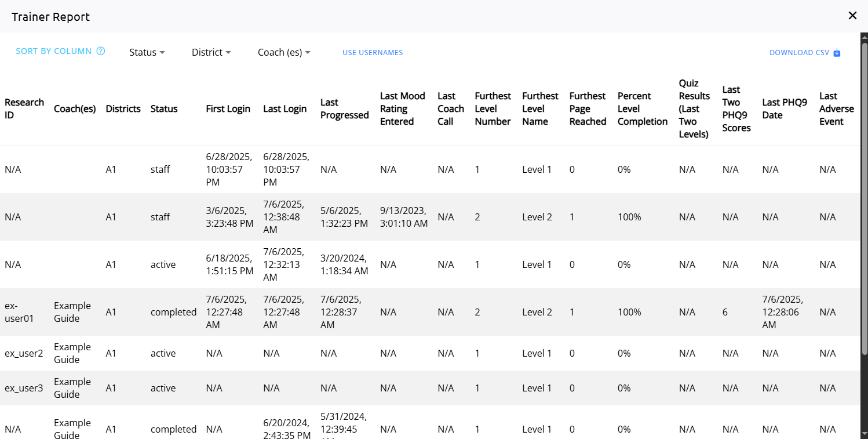Image resolution: width=868 pixels, height=439 pixels.
Task: Click the Last PHQ9 Date column header
Action: pyautogui.click(x=785, y=109)
